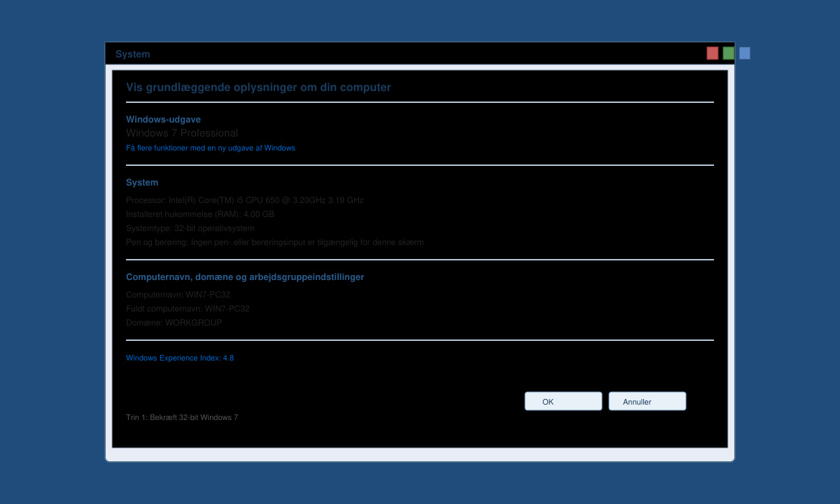The width and height of the screenshot is (840, 504).
Task: Open the Windows Experience Index 4.8 link
Action: click(x=180, y=358)
